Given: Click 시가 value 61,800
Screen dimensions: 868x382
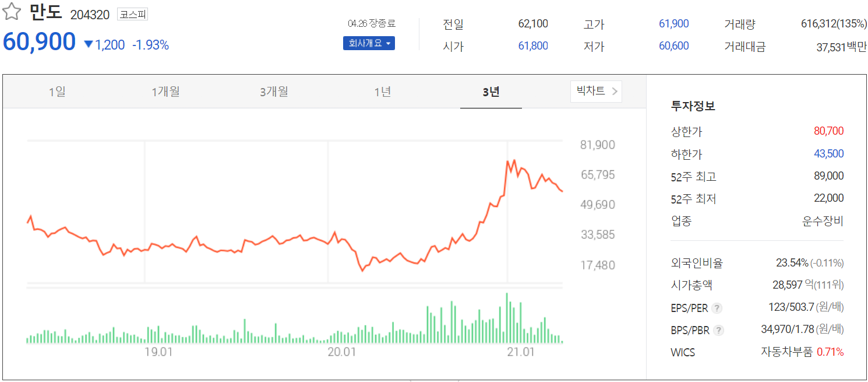Looking at the screenshot, I should [x=533, y=45].
